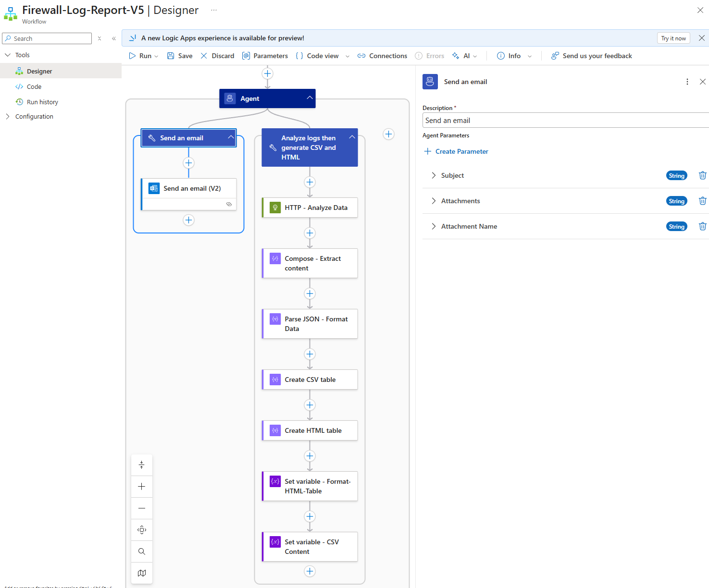Open the Run dropdown arrow
This screenshot has height=588, width=709.
click(156, 56)
